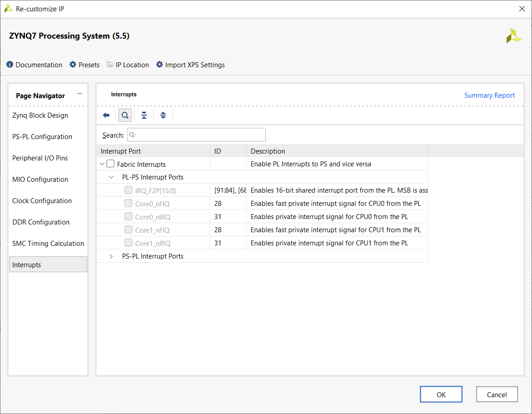Click the IRQ_F2P ID cell '[91:84]'
This screenshot has width=532, height=414.
pyautogui.click(x=228, y=190)
